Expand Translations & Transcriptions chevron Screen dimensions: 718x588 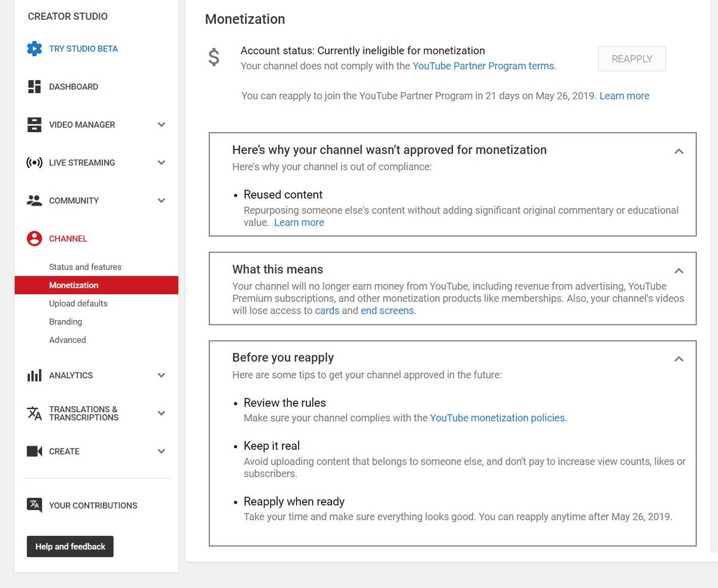(x=162, y=413)
